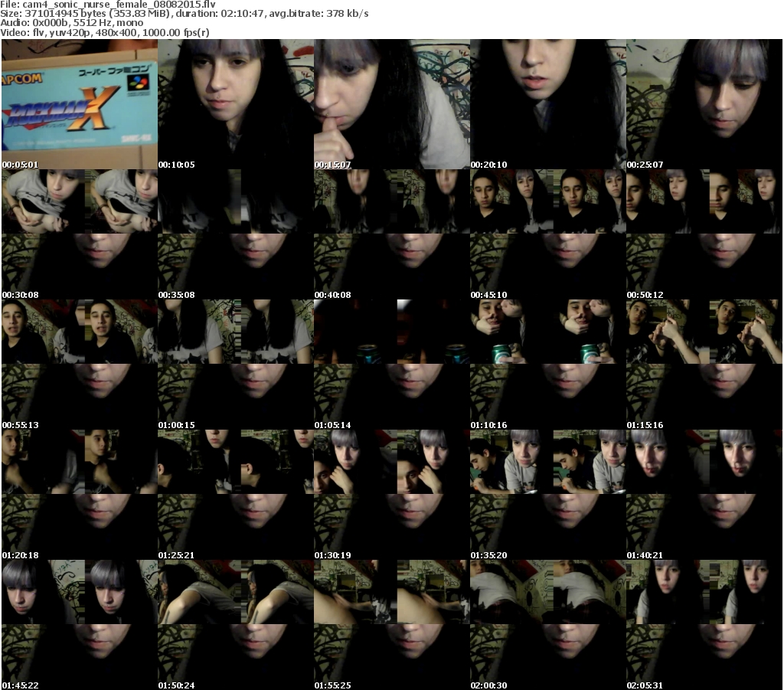The image size is (784, 690).
Task: Open the frame labeled 00:40:08
Action: coord(392,234)
